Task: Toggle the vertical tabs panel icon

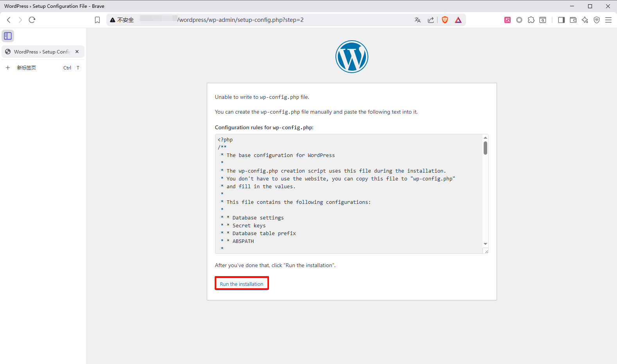Action: click(x=8, y=36)
